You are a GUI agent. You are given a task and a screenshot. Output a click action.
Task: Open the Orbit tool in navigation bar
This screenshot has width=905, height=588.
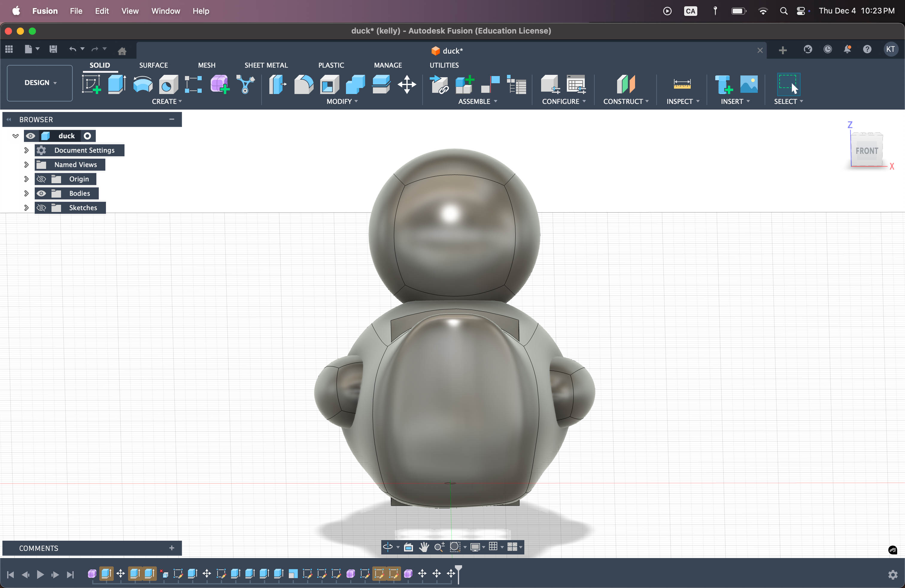tap(388, 547)
